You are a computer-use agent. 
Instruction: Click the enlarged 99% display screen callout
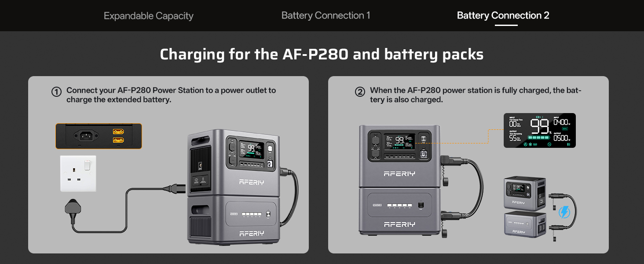point(540,130)
